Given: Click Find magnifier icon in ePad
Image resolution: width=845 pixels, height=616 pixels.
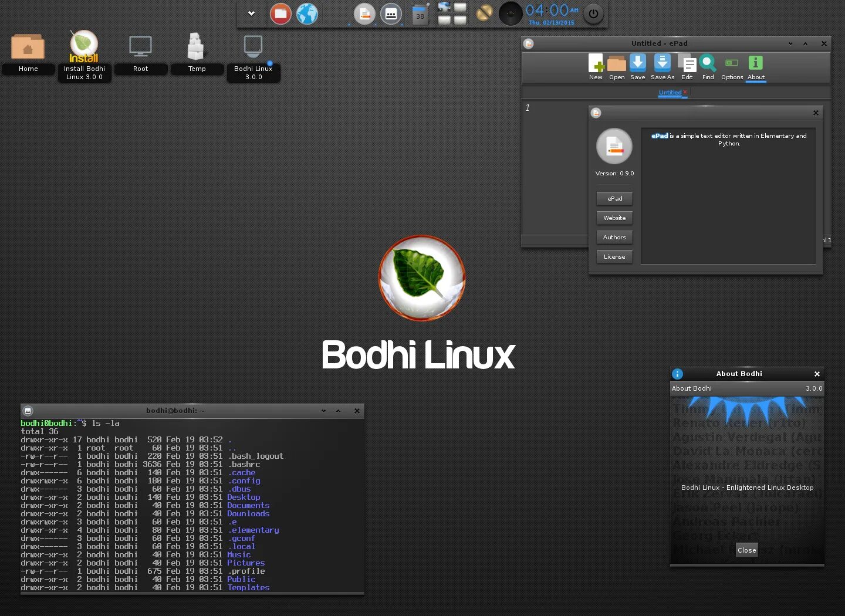Looking at the screenshot, I should pos(708,67).
